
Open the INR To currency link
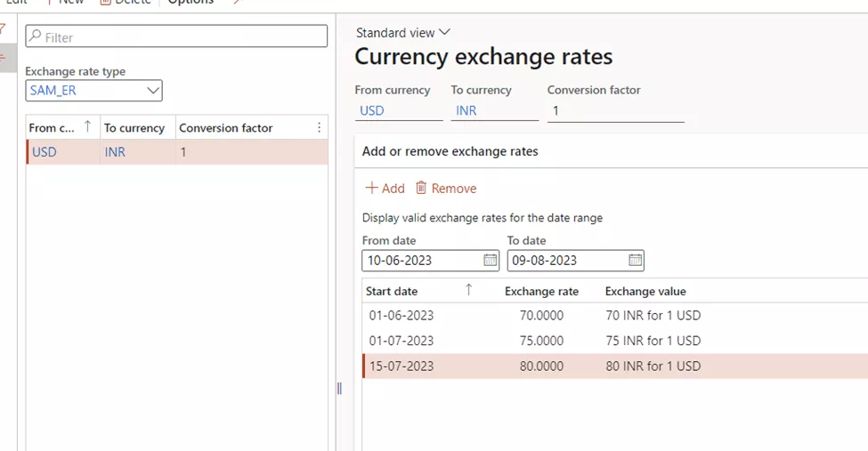pos(466,110)
